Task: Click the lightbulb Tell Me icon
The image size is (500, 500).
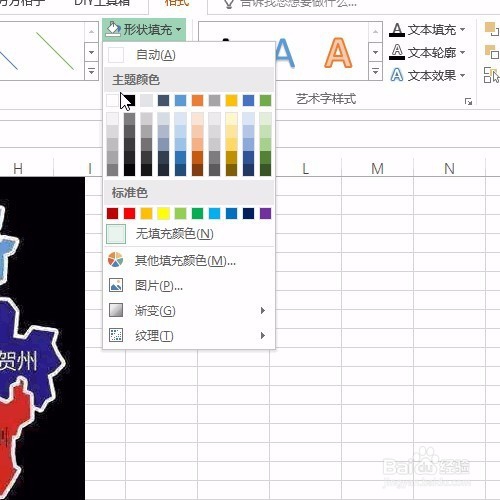Action: (x=229, y=4)
